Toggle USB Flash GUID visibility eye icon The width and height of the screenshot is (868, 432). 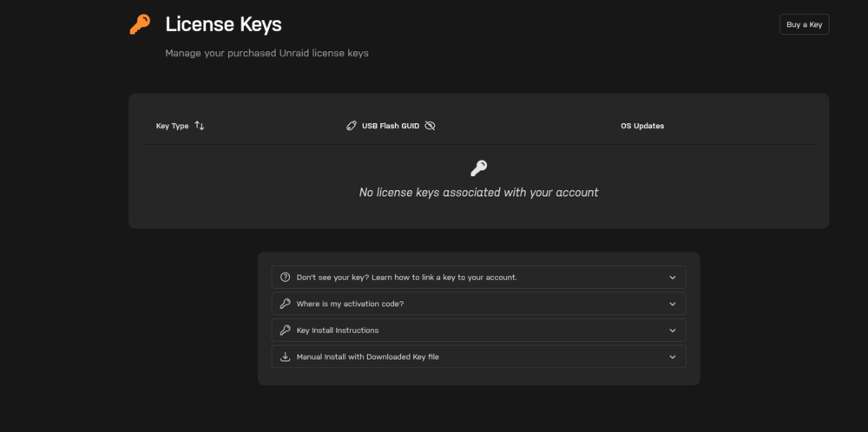pyautogui.click(x=430, y=126)
